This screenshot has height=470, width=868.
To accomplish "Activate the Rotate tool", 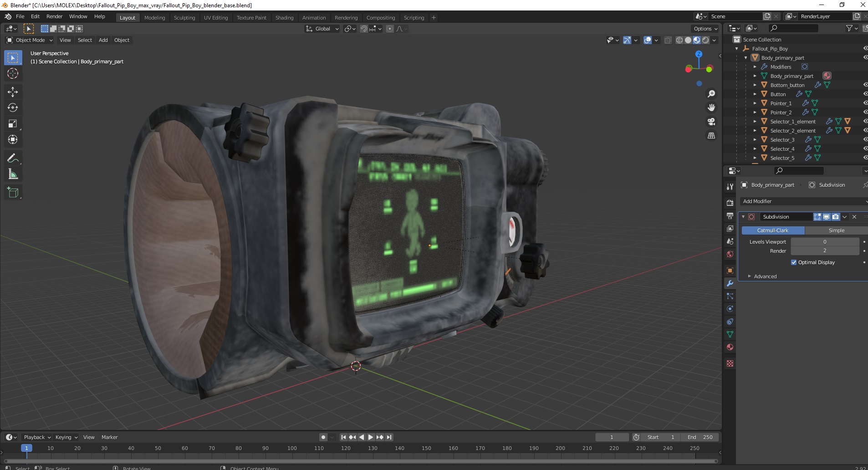I will (13, 107).
